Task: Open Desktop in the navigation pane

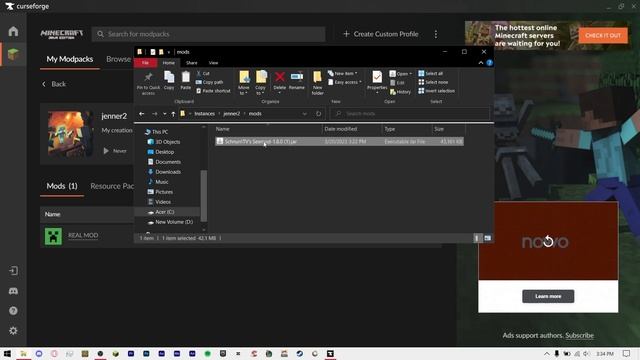Action: 164,152
